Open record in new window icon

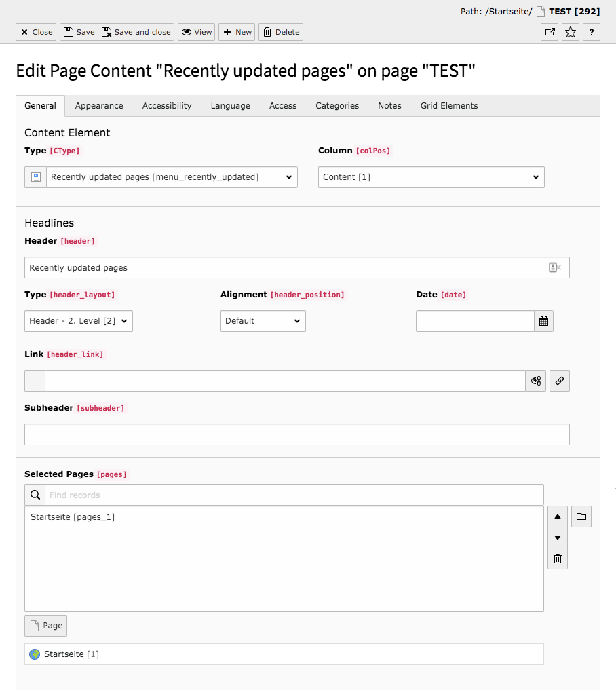pos(550,32)
